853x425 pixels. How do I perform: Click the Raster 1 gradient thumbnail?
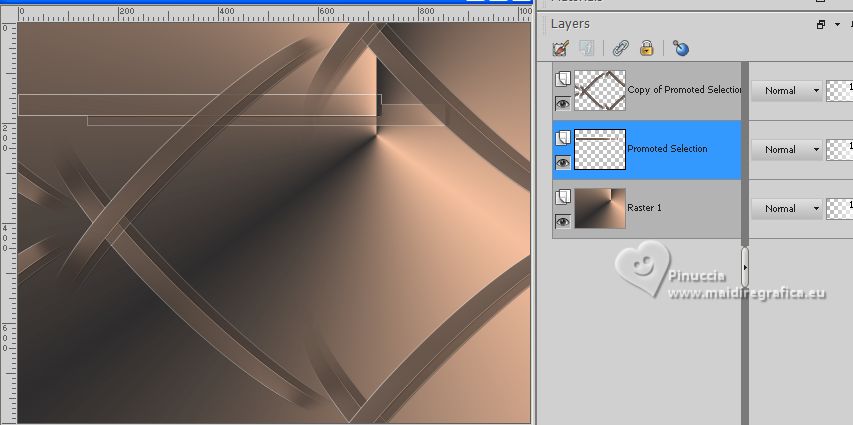click(600, 208)
